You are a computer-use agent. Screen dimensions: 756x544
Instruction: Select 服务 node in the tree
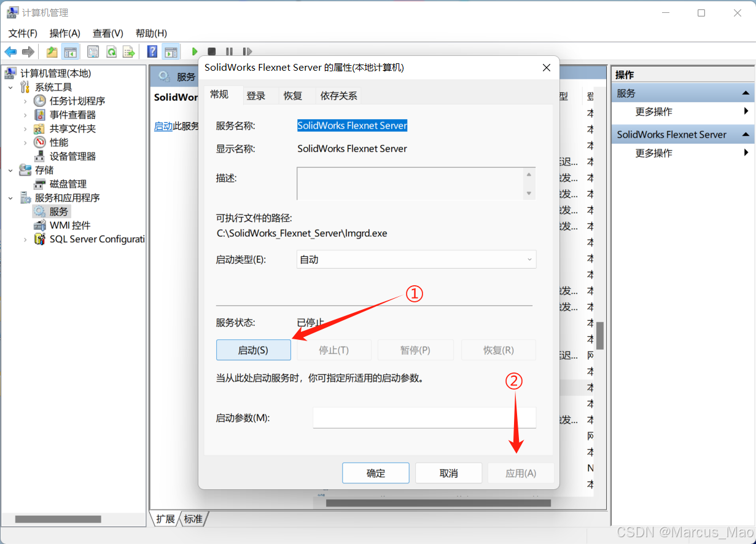tap(59, 211)
